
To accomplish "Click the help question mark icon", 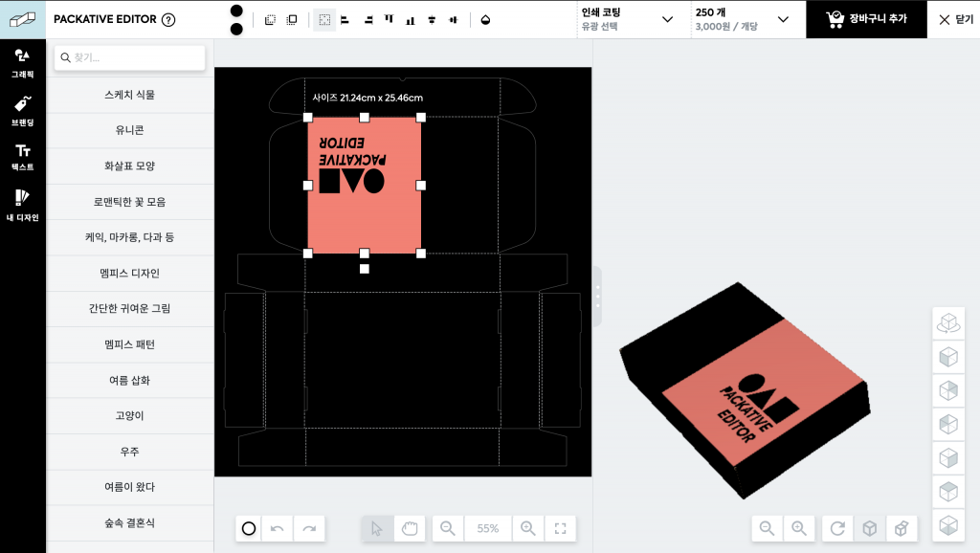I will 168,19.
